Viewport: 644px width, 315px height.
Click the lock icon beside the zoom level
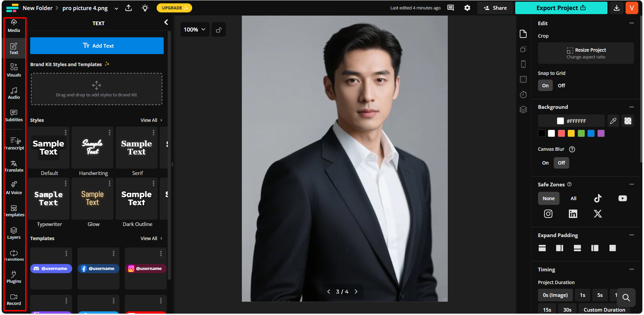pyautogui.click(x=219, y=30)
